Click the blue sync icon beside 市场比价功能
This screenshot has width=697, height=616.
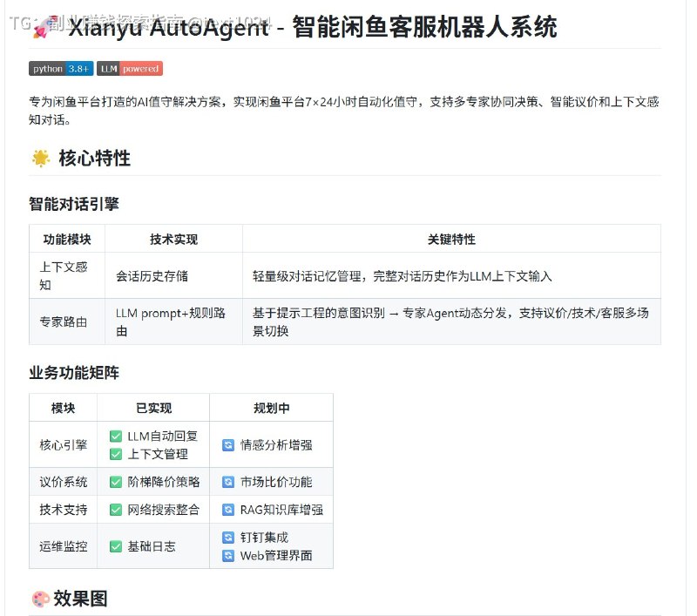[x=227, y=481]
